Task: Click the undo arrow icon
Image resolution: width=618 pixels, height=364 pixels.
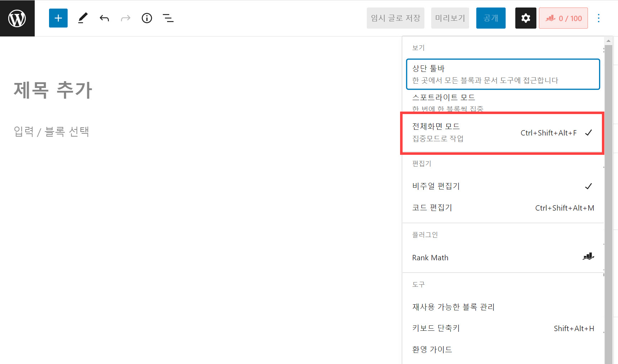Action: click(104, 18)
